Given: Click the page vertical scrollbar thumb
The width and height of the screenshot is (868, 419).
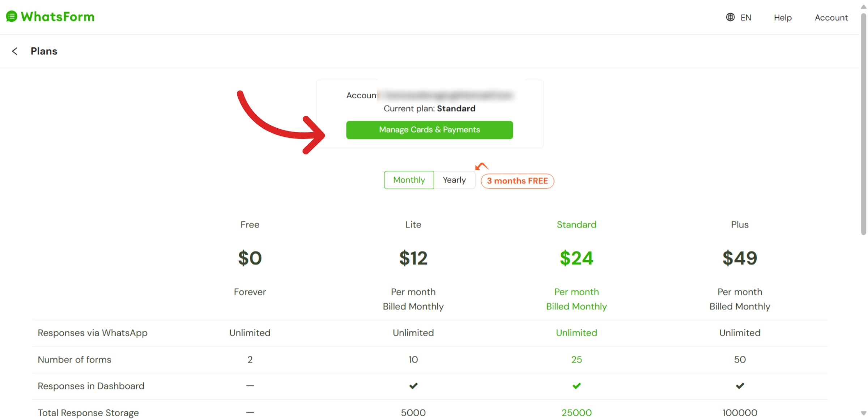Looking at the screenshot, I should pyautogui.click(x=864, y=123).
